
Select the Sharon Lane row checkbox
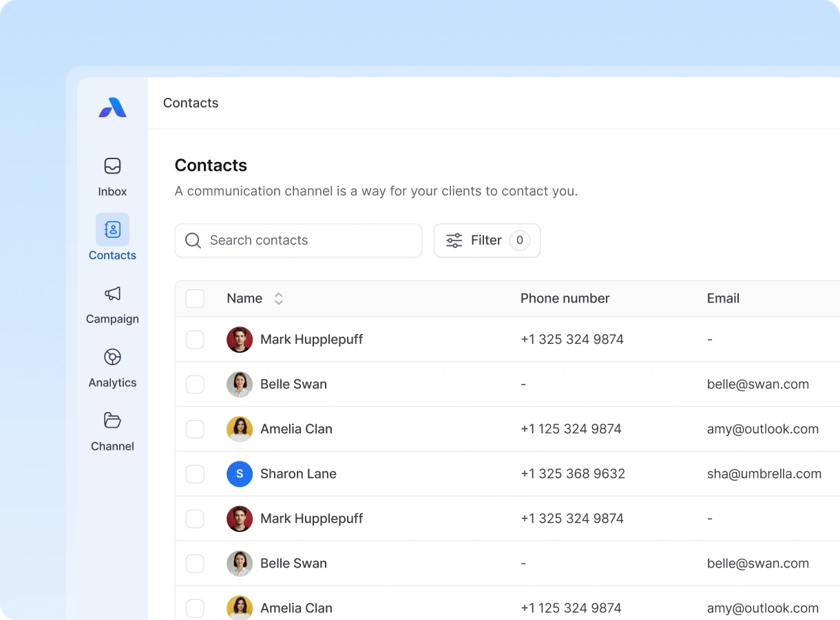click(195, 474)
